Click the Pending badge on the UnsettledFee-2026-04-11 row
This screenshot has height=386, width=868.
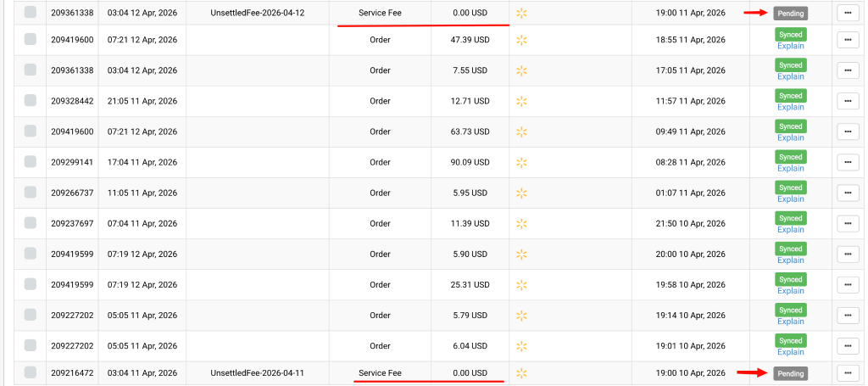coord(790,373)
